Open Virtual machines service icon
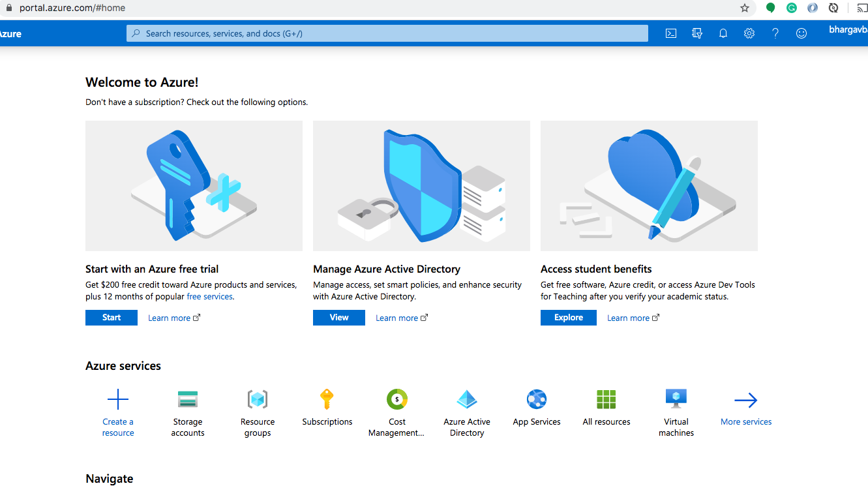The height and width of the screenshot is (486, 868). tap(676, 399)
